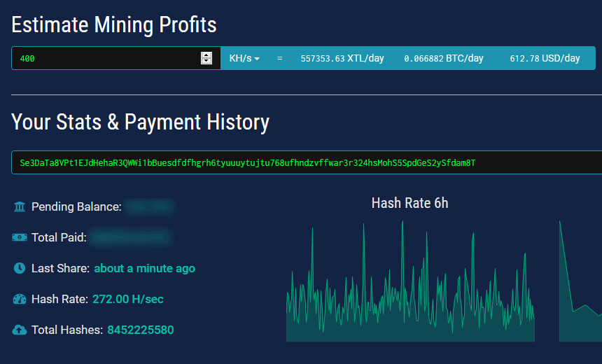602x364 pixels.
Task: Click 'about a minute ago' last share value
Action: pyautogui.click(x=145, y=268)
